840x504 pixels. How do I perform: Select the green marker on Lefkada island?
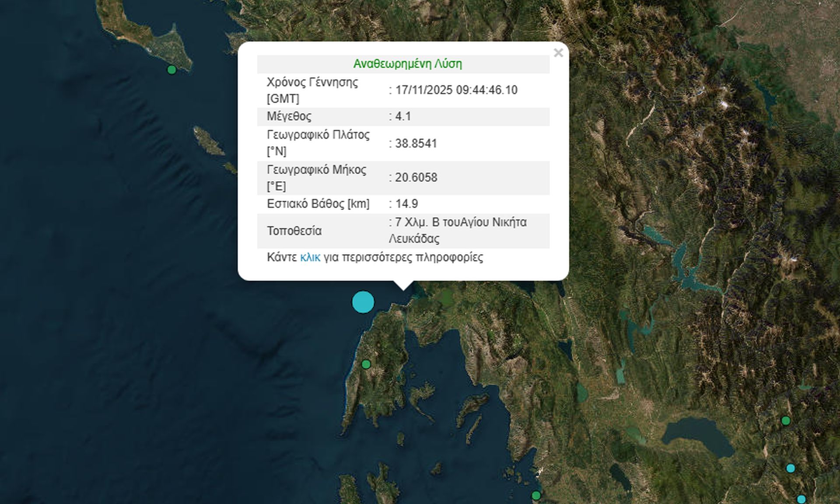pos(366,364)
